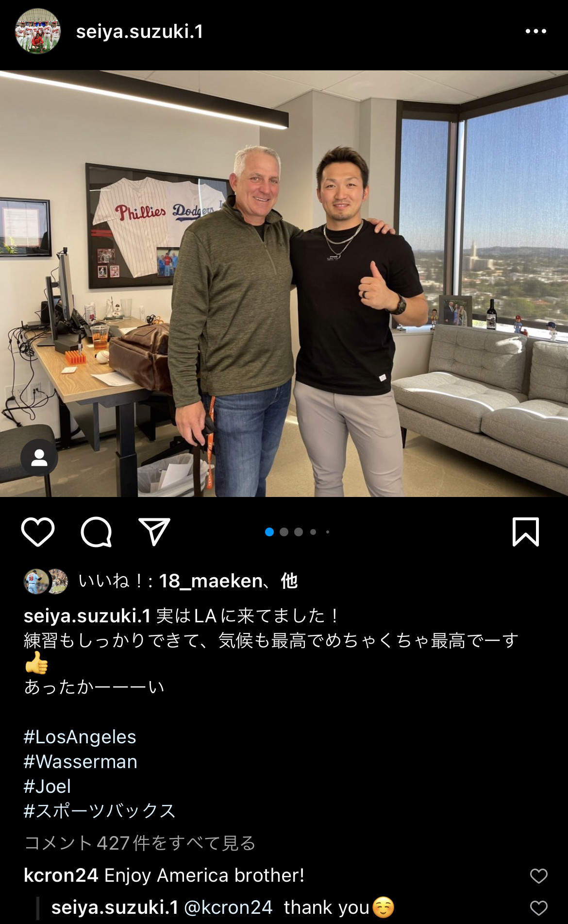Open comments with the speech bubble icon
Viewport: 568px width, 924px height.
(x=96, y=532)
